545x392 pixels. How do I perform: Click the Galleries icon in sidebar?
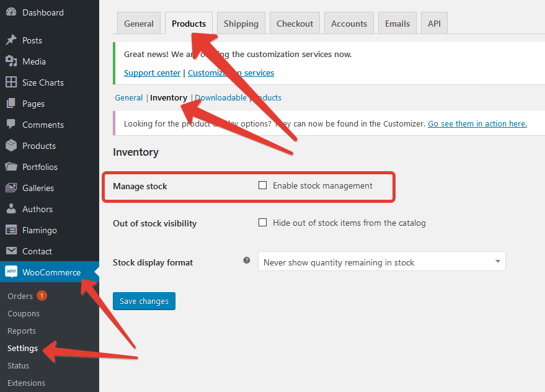(x=11, y=188)
